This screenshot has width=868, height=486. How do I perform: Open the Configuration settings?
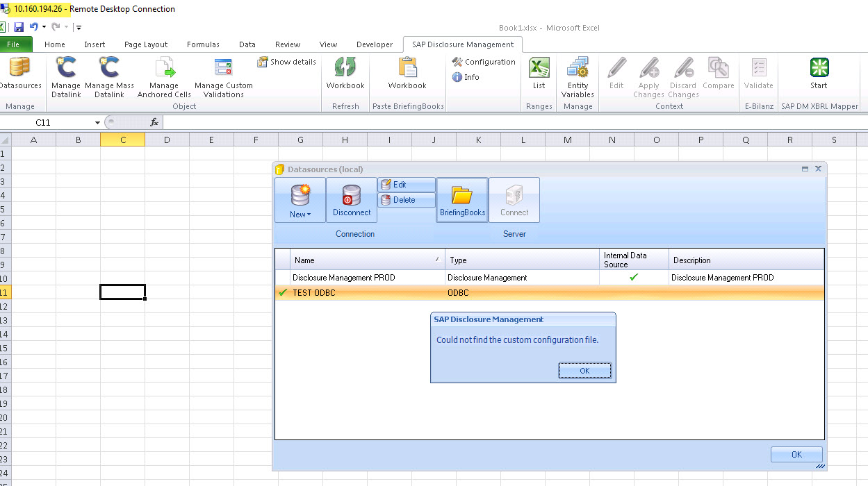tap(484, 62)
